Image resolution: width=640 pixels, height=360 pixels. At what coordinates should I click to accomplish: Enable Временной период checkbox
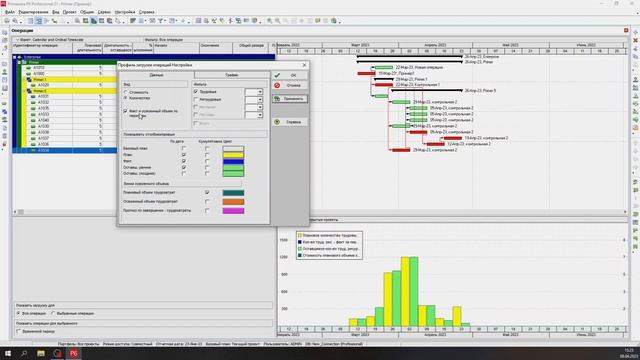coord(19,331)
